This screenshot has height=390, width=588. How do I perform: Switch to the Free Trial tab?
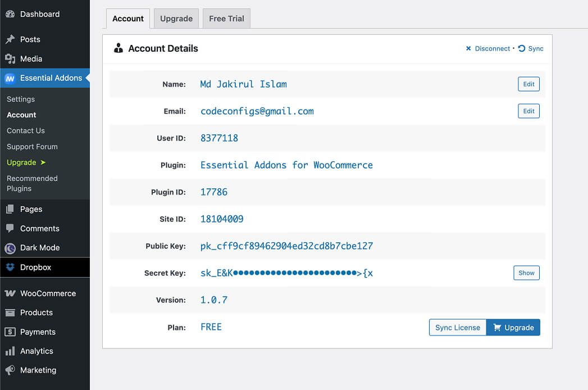(226, 19)
